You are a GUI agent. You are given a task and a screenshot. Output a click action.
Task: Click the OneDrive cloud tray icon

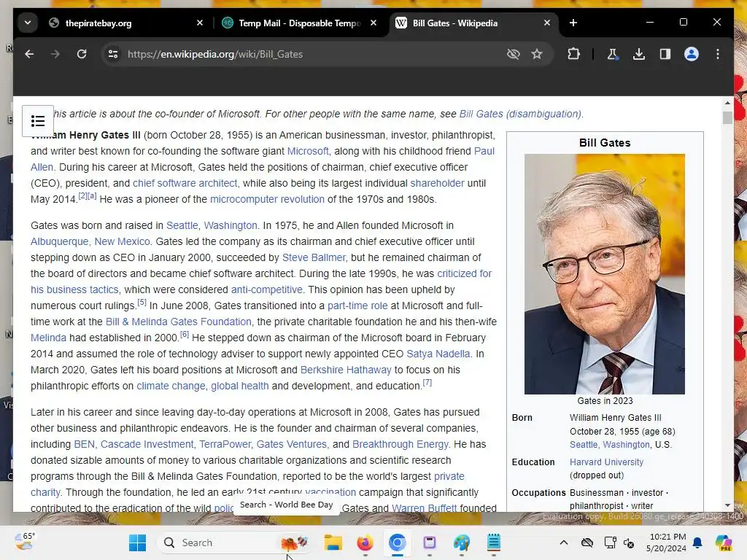pos(587,542)
